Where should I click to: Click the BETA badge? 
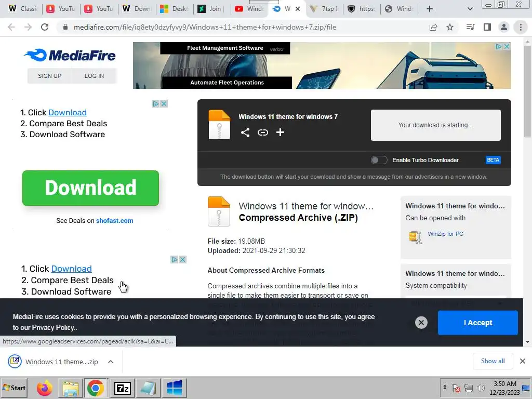(x=493, y=160)
